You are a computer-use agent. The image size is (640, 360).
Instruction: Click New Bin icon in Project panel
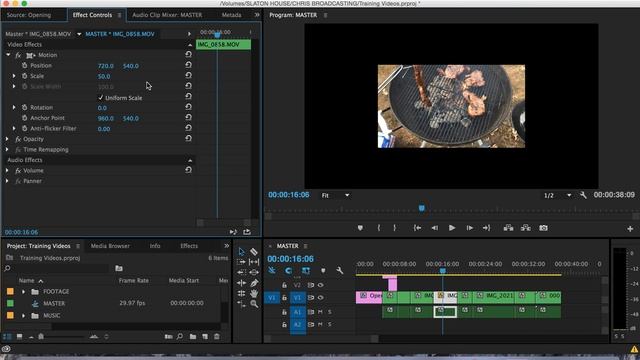tap(193, 337)
